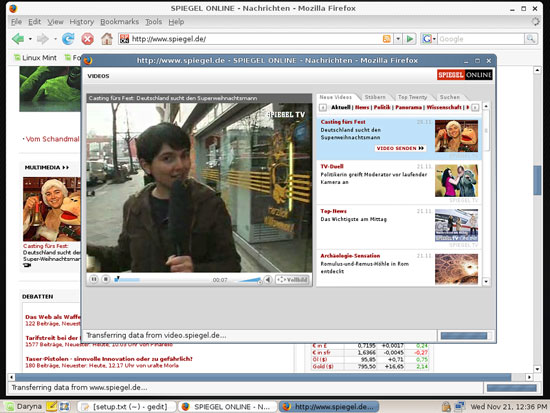Switch to the Top Twenty tab

(412, 97)
